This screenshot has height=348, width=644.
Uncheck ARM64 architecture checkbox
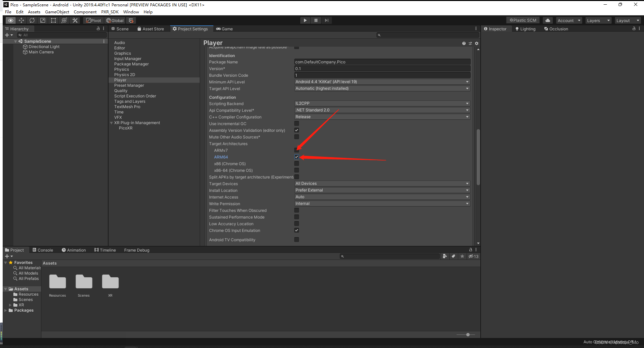click(x=297, y=157)
